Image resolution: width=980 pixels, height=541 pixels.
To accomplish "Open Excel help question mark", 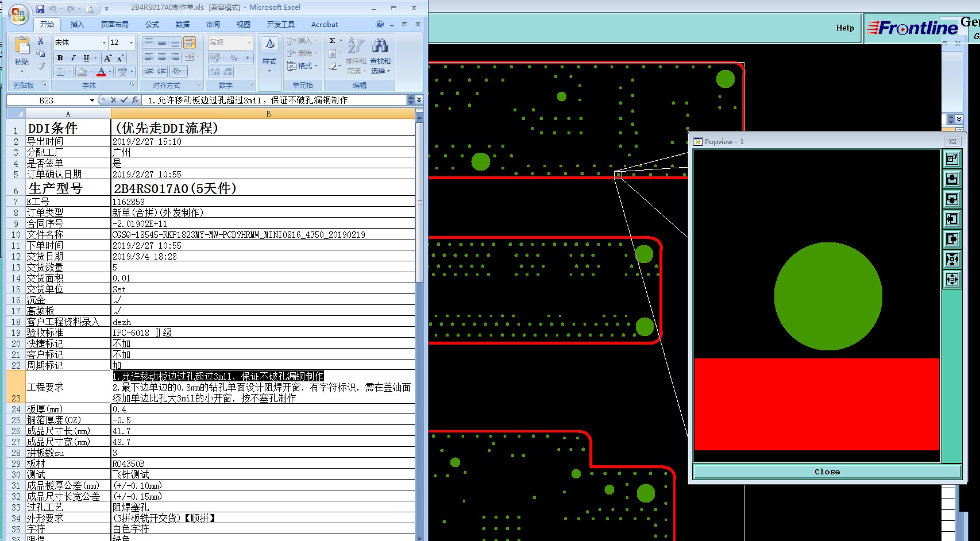I will pyautogui.click(x=380, y=24).
